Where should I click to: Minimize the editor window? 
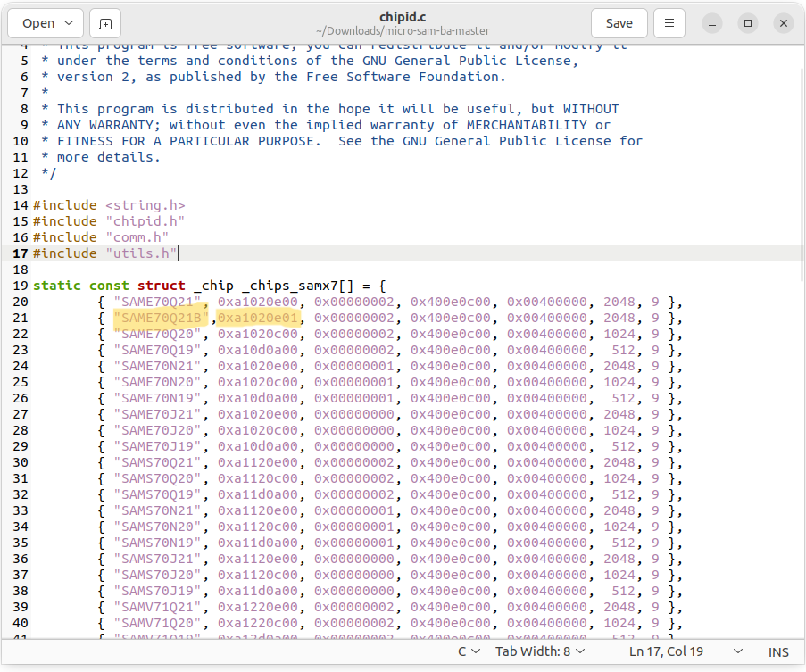point(712,23)
